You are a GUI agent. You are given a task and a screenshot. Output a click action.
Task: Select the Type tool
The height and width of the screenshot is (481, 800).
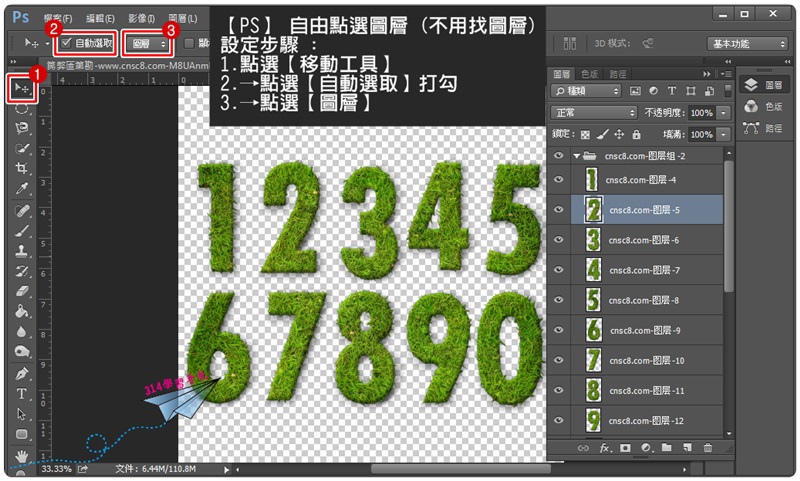pyautogui.click(x=21, y=394)
